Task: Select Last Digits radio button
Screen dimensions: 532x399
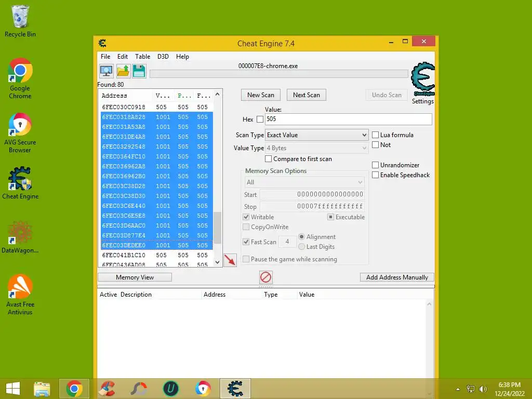Action: click(x=301, y=247)
